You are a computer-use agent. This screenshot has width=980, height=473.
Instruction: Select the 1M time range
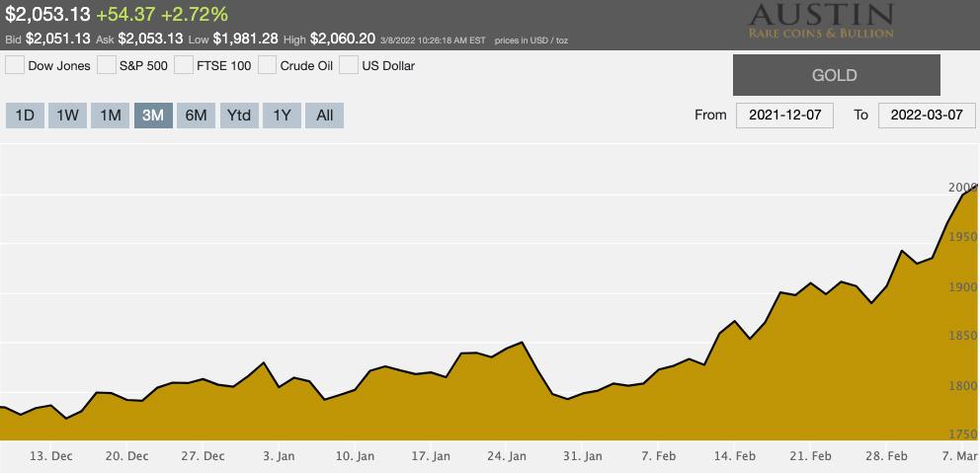coord(111,116)
